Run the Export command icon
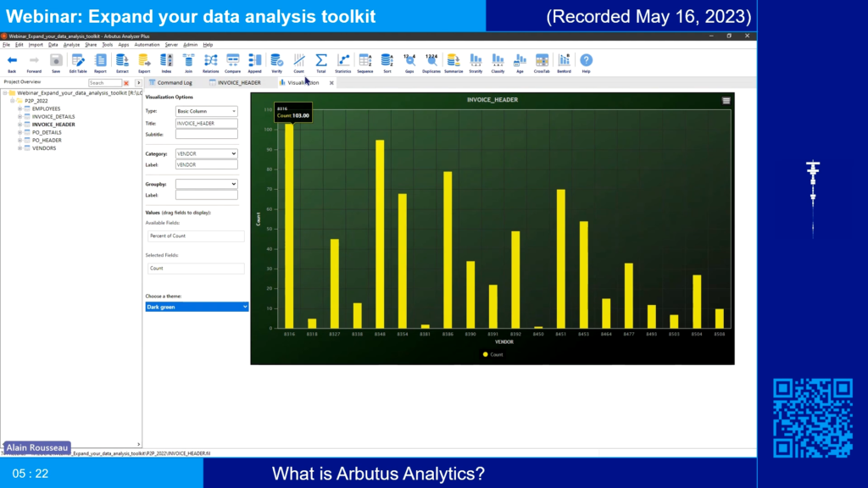868x488 pixels. tap(144, 63)
